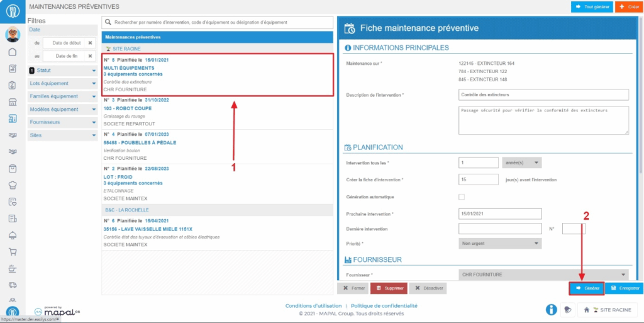Image resolution: width=644 pixels, height=323 pixels.
Task: Click the service bell sidebar icon
Action: (12, 235)
